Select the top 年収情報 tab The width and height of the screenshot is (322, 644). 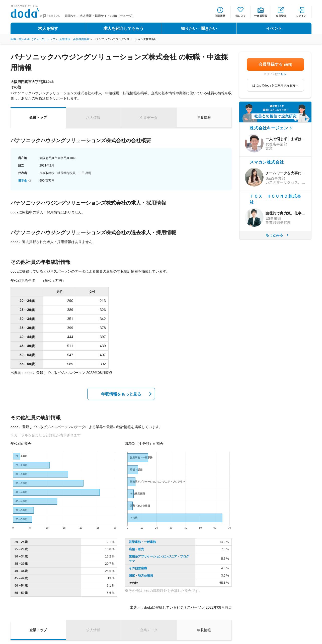[x=204, y=118]
